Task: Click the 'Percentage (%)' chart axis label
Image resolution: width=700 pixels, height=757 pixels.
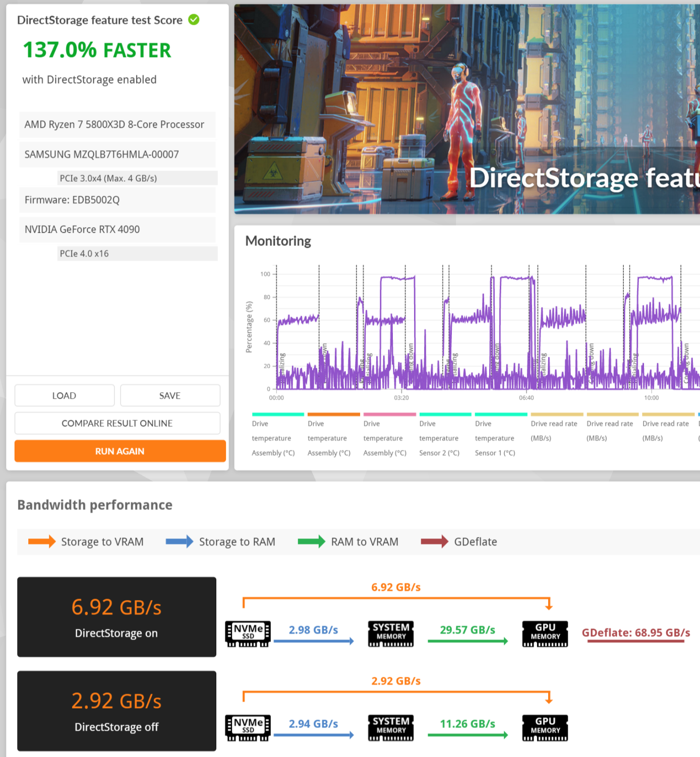Action: tap(249, 327)
